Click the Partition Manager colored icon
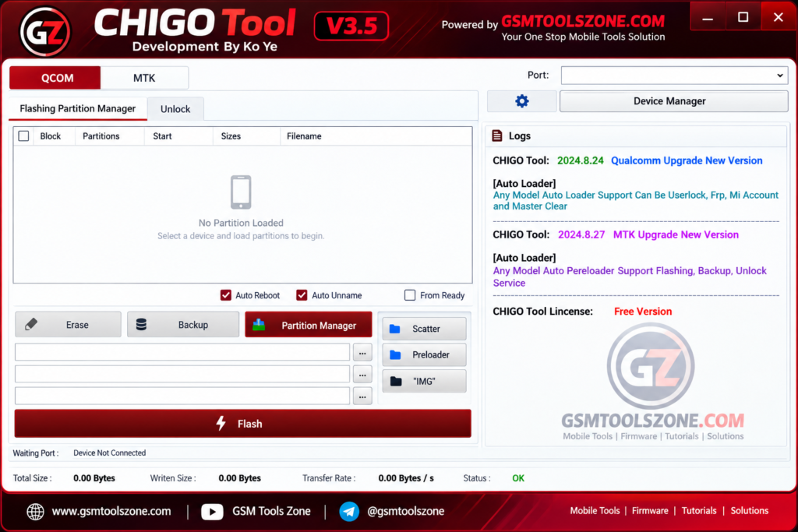This screenshot has width=798, height=532. (x=259, y=325)
